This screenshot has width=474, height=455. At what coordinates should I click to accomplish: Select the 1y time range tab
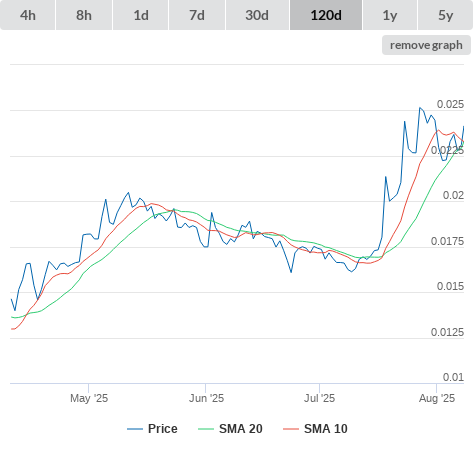pos(390,15)
